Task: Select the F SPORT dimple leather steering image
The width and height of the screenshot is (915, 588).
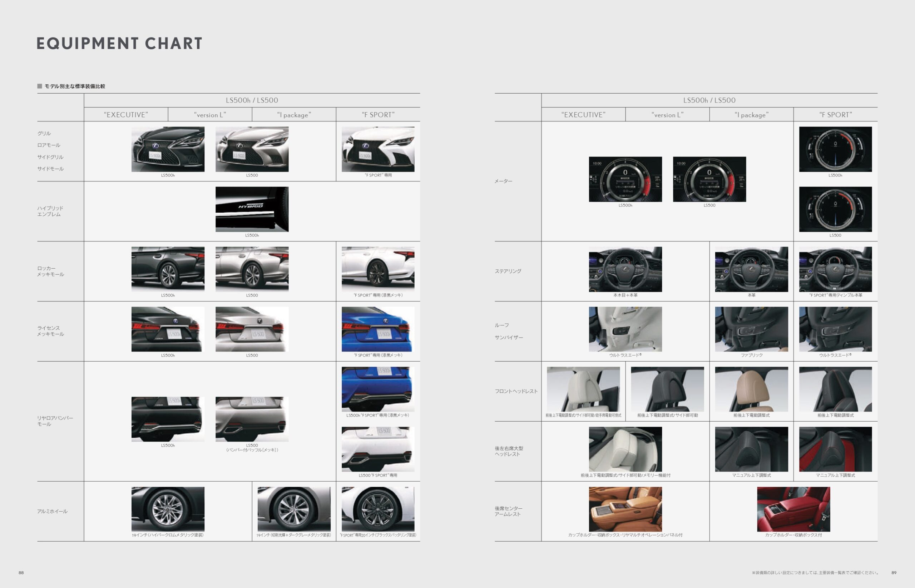Action: click(835, 269)
